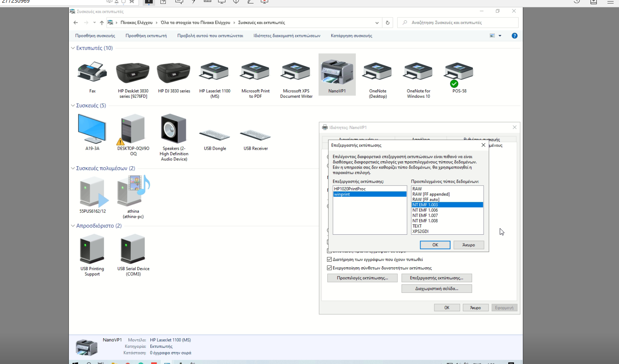Select NT EMF 1.007 data type
The width and height of the screenshot is (619, 364).
click(x=447, y=215)
